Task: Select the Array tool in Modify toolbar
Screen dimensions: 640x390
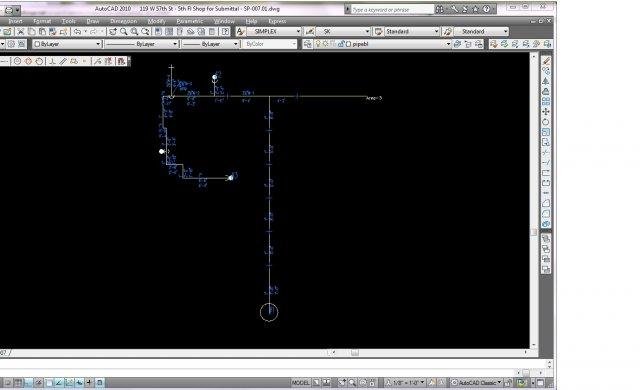Action: [546, 102]
